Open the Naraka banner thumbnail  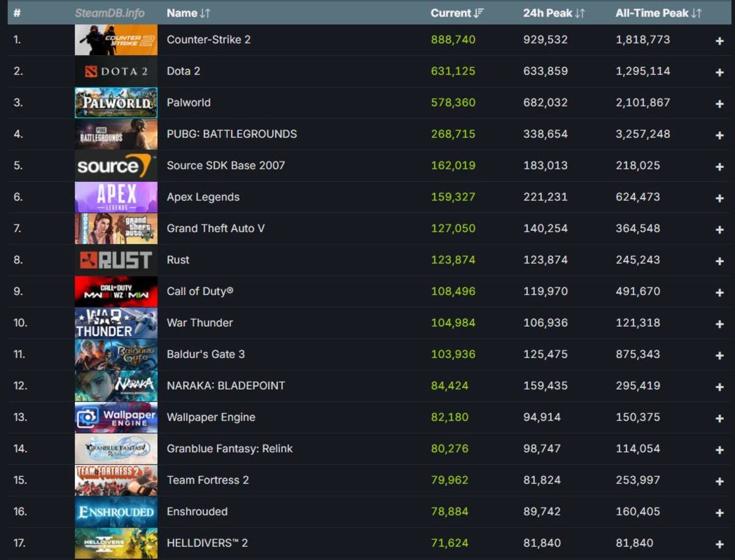[116, 386]
